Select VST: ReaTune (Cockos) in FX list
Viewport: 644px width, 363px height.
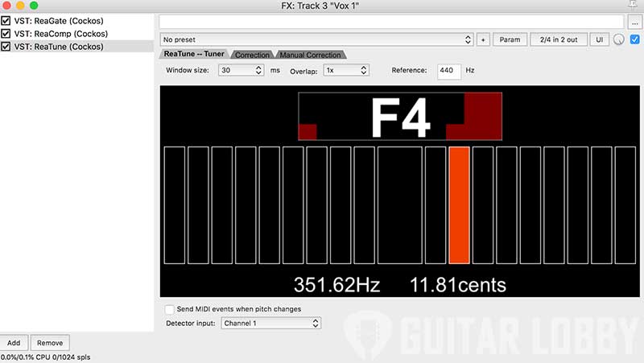tap(59, 47)
